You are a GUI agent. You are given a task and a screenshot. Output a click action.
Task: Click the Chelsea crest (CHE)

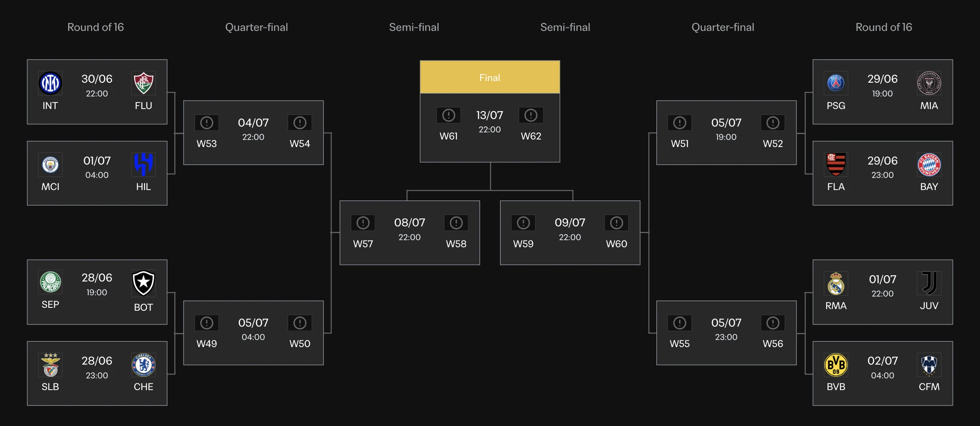pos(144,365)
